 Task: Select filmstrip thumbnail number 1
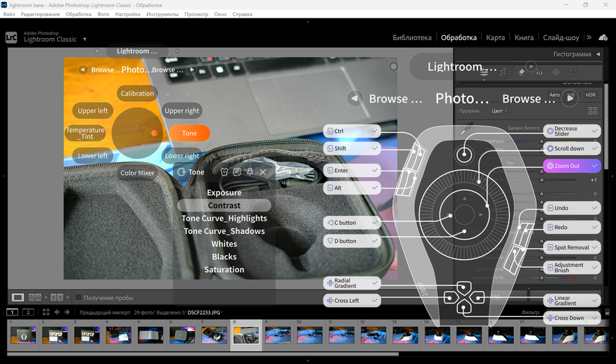[23, 336]
